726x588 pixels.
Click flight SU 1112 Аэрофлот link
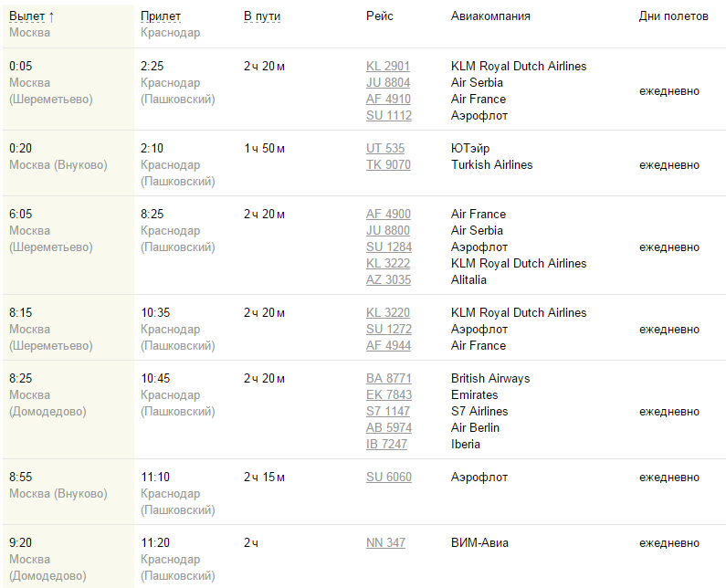(x=388, y=116)
